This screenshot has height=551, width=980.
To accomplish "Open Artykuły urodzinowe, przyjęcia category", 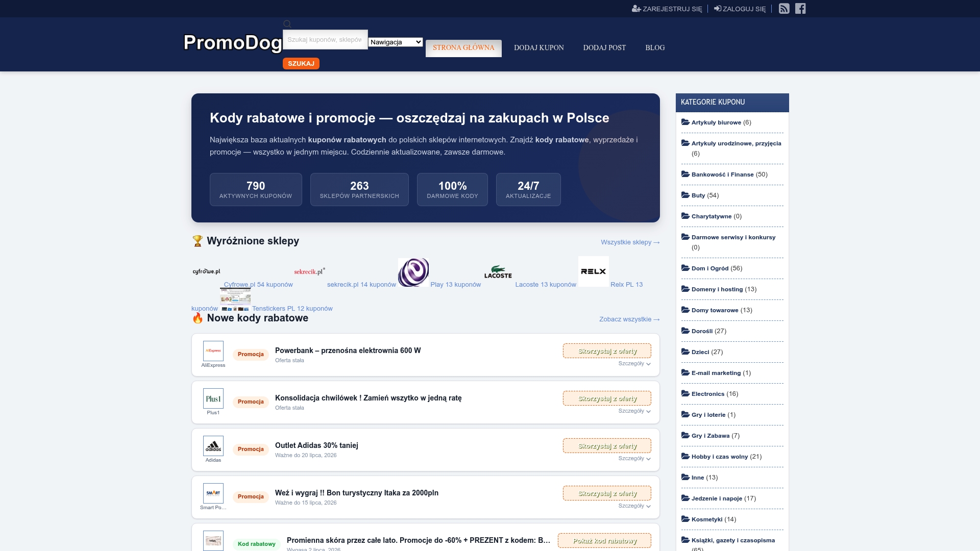I will point(736,143).
